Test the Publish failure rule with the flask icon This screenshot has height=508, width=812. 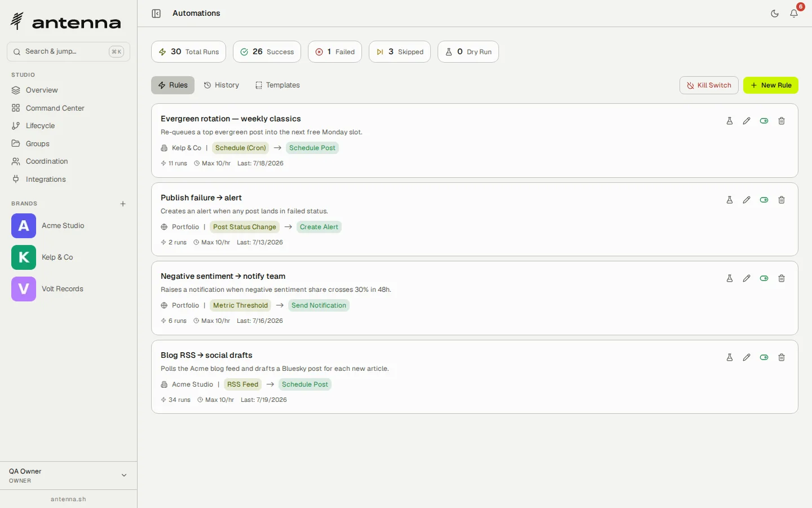[730, 200]
